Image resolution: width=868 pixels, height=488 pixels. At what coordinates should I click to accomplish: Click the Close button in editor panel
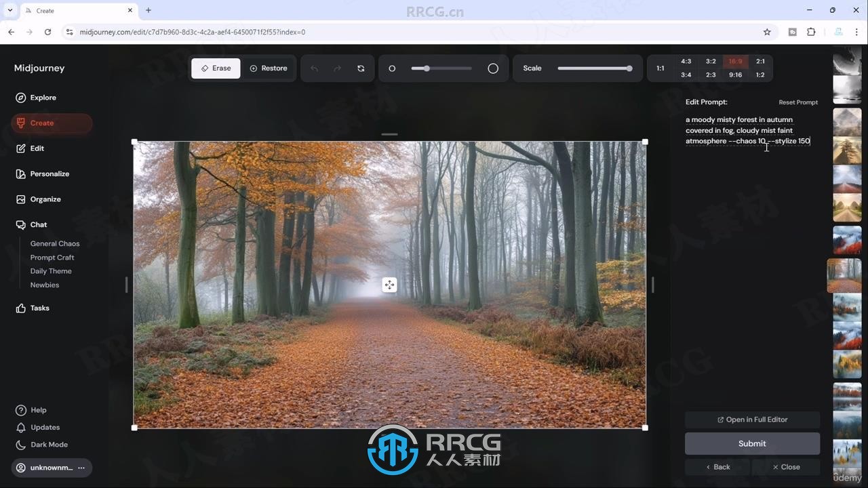pyautogui.click(x=787, y=467)
